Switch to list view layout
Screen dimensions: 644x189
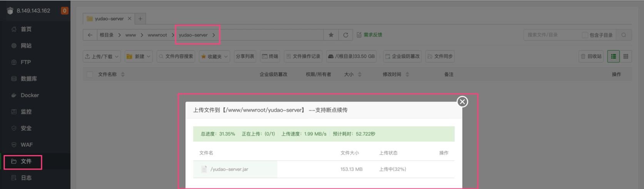tap(613, 57)
